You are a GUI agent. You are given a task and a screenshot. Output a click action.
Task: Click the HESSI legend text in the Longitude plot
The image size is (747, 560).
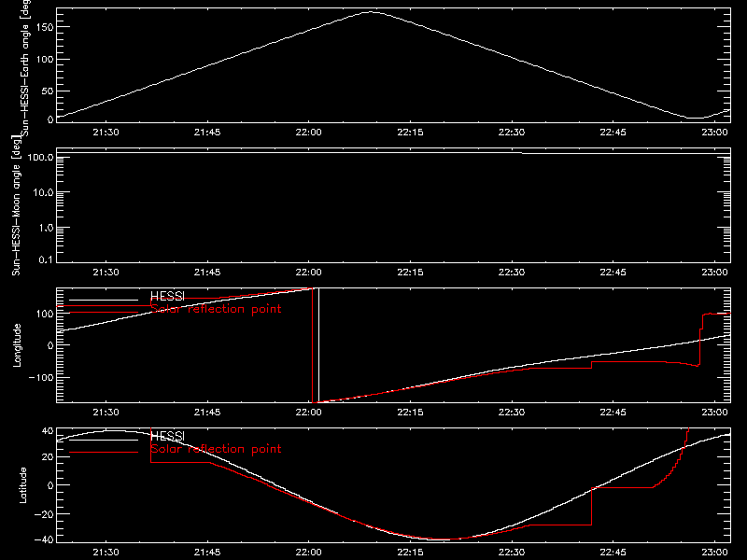[167, 297]
